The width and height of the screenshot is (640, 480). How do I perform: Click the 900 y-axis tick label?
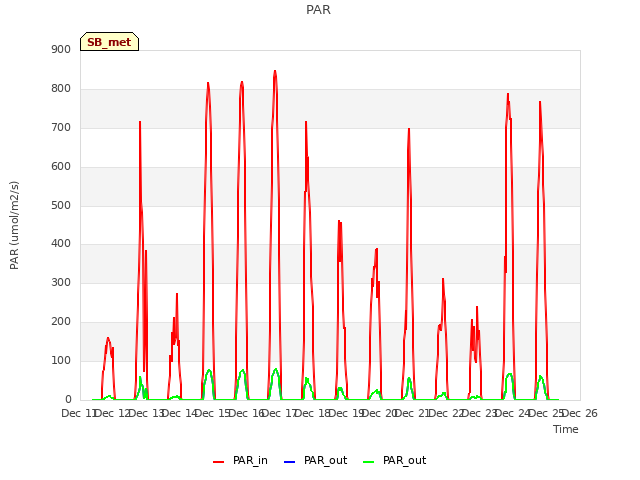pyautogui.click(x=61, y=49)
